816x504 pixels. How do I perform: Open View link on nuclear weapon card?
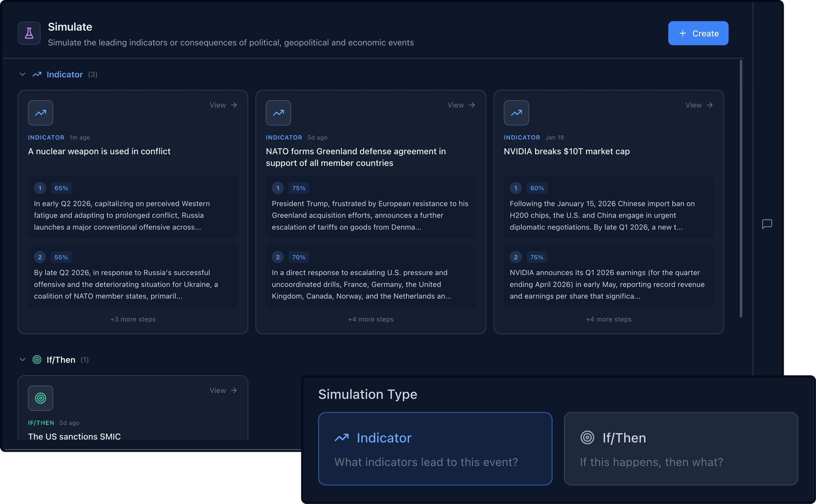coord(223,105)
